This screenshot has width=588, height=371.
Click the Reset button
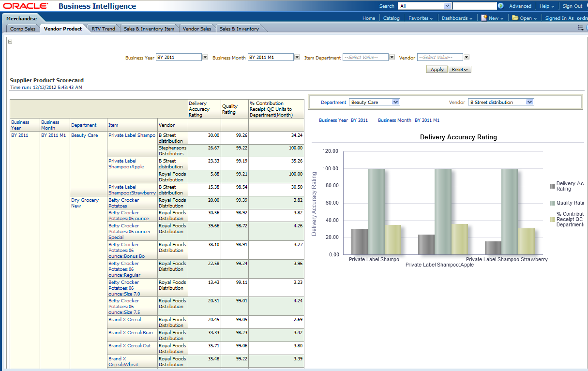[x=459, y=70]
